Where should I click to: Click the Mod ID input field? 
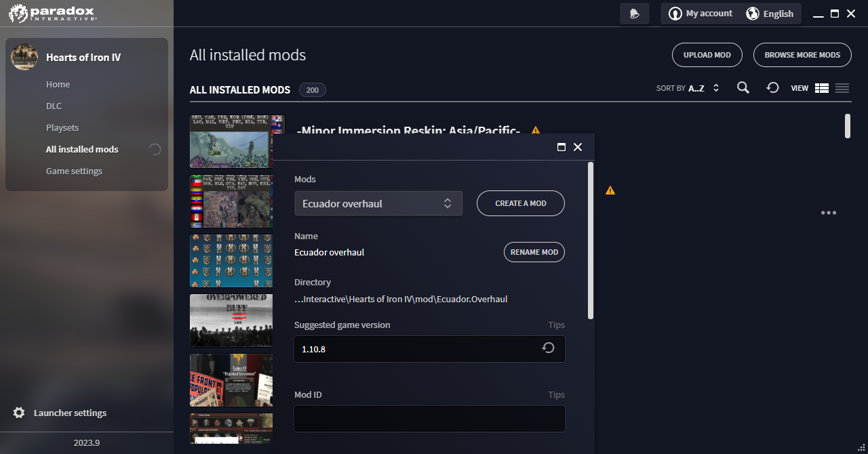(x=429, y=419)
